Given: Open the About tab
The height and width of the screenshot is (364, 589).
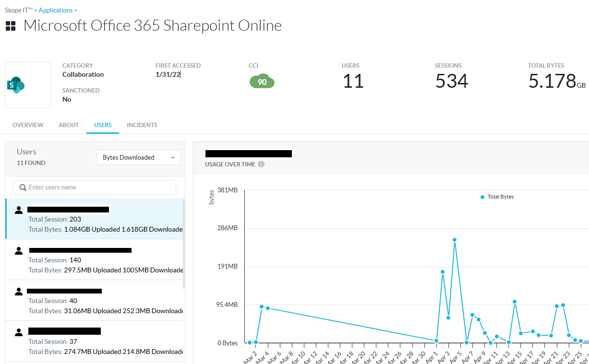Looking at the screenshot, I should (69, 125).
